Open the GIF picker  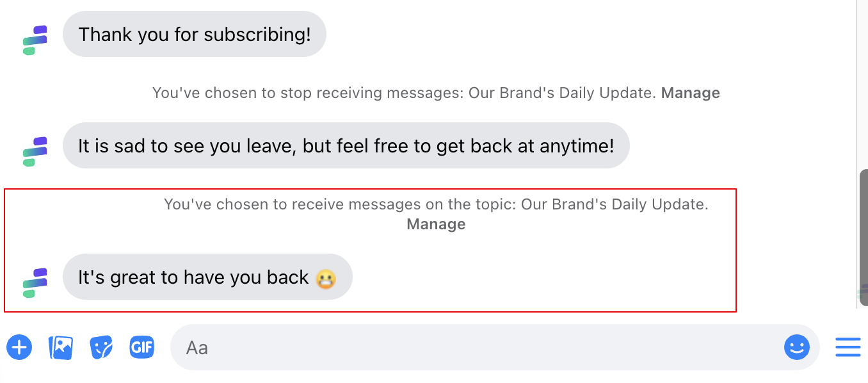click(141, 348)
